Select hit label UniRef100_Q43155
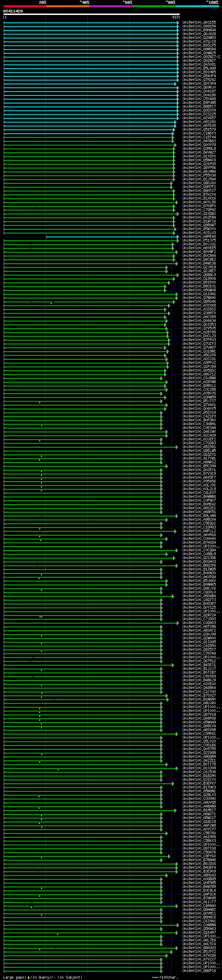222x980 pixels. [199, 23]
